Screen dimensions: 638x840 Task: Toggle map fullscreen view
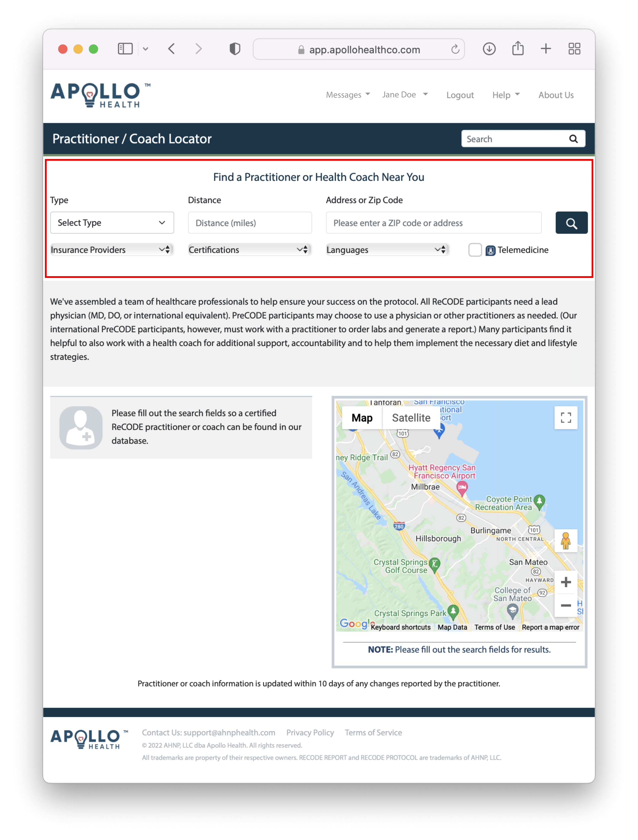[x=565, y=418]
